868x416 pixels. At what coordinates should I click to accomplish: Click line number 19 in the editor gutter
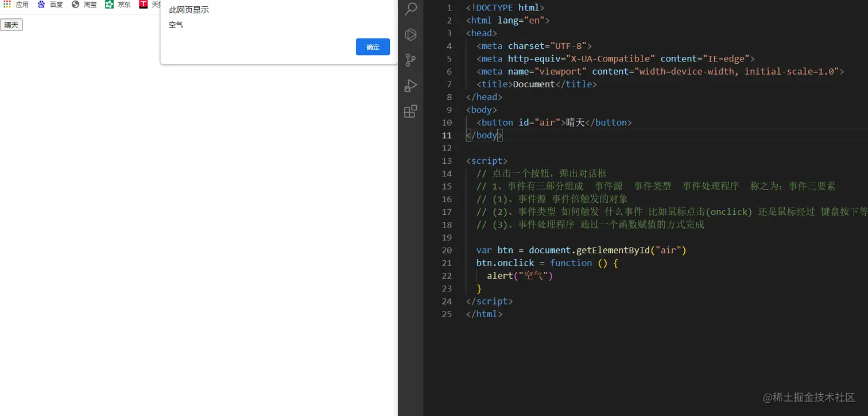tap(447, 237)
